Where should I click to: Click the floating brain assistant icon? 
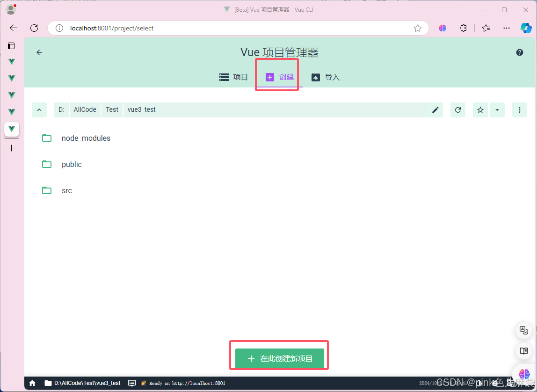click(x=524, y=373)
